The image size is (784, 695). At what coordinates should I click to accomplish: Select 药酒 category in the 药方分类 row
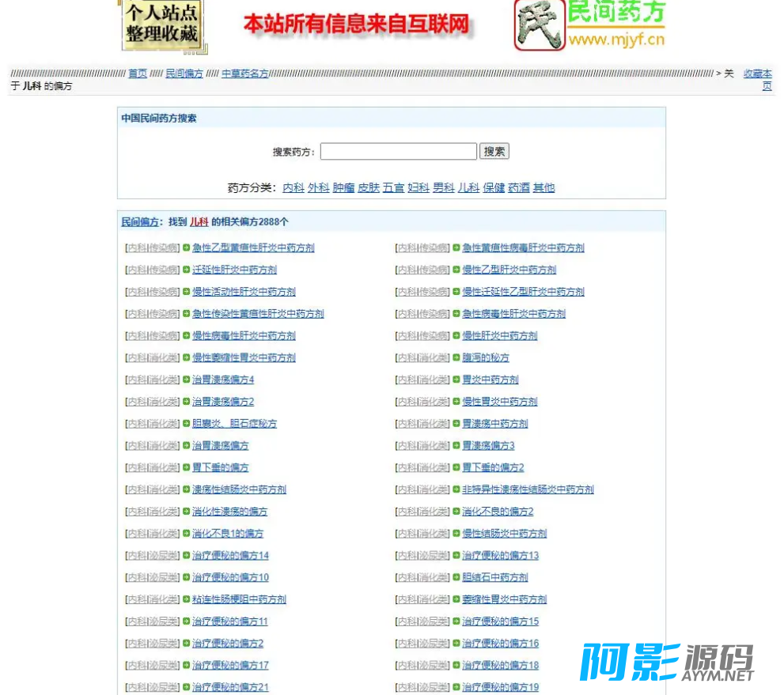pos(518,187)
